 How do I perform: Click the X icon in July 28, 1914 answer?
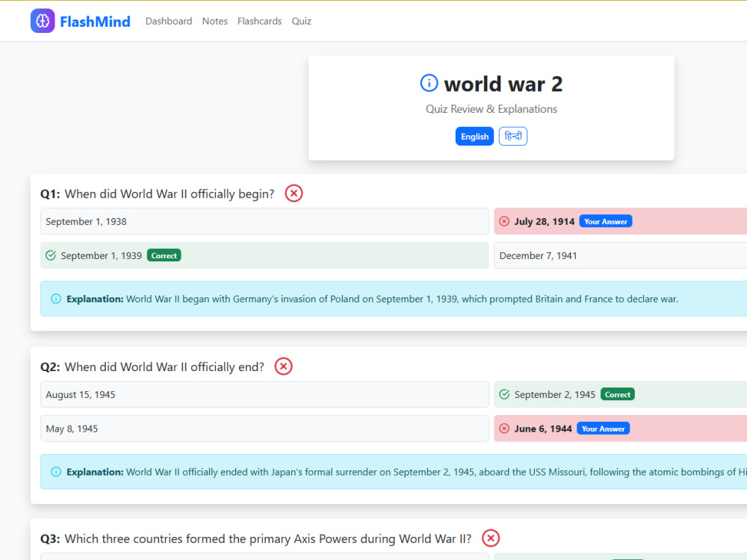point(504,222)
